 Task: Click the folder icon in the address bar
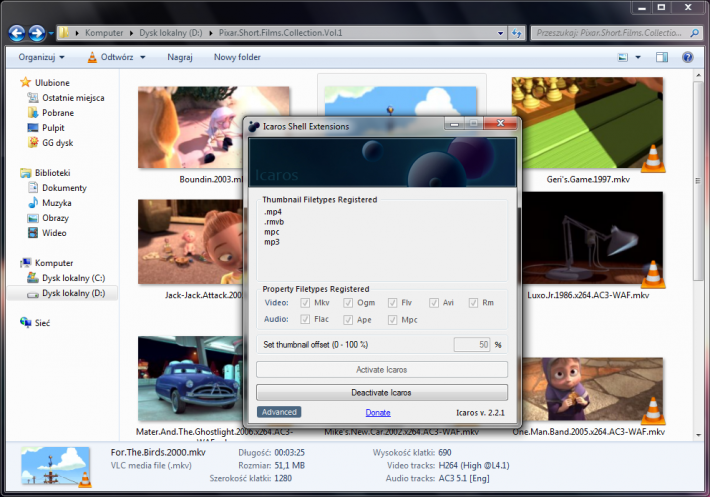[x=64, y=33]
